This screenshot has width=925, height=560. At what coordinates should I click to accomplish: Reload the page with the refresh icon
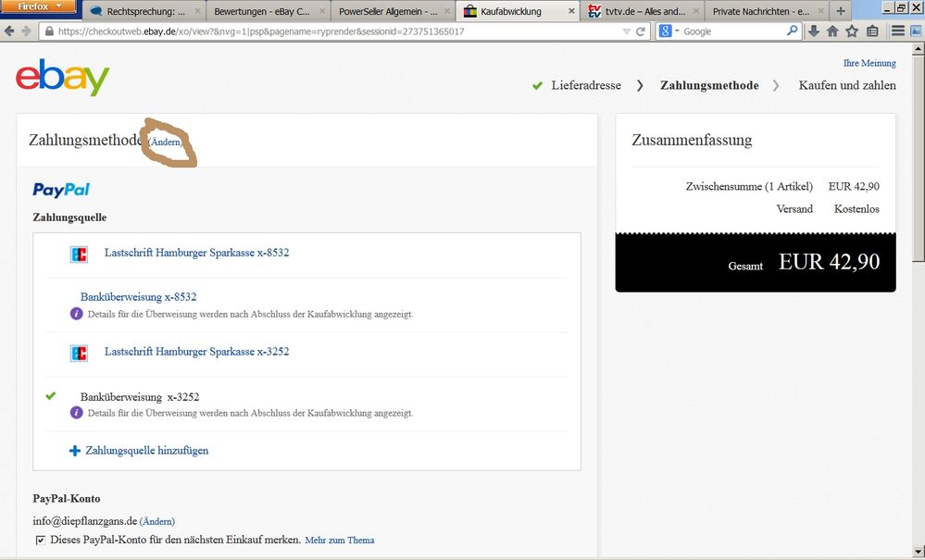[x=640, y=31]
